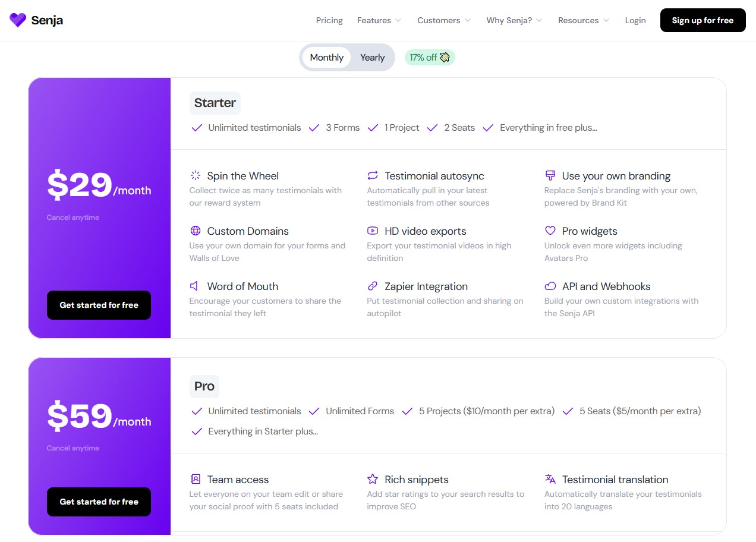Expand the Resources dropdown menu
The height and width of the screenshot is (542, 756).
[584, 20]
